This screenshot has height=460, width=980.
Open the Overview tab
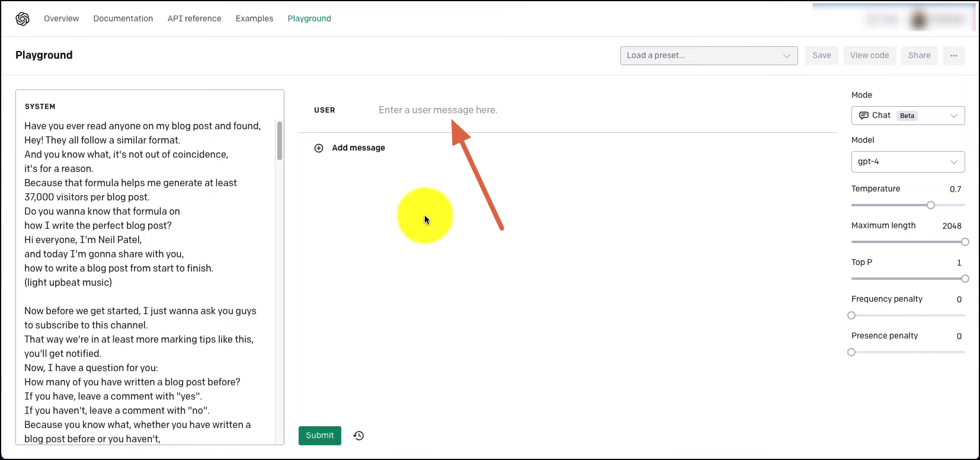[x=62, y=19]
